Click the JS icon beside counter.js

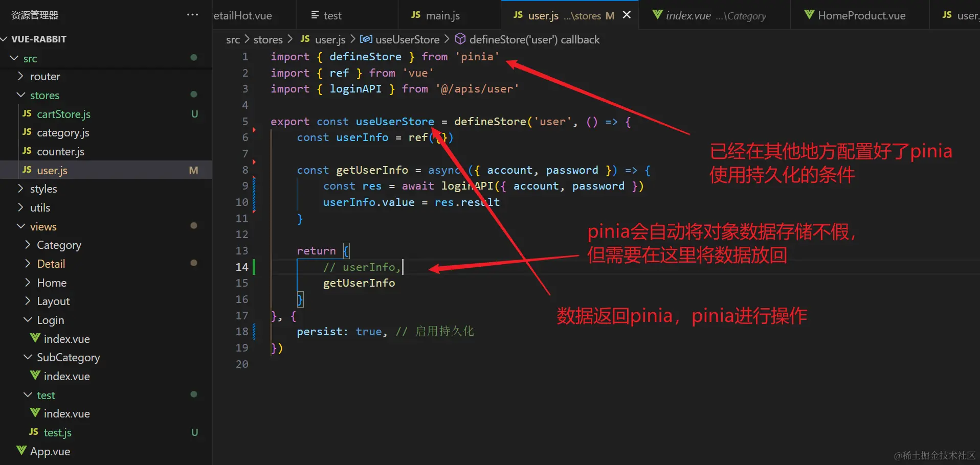coord(27,151)
